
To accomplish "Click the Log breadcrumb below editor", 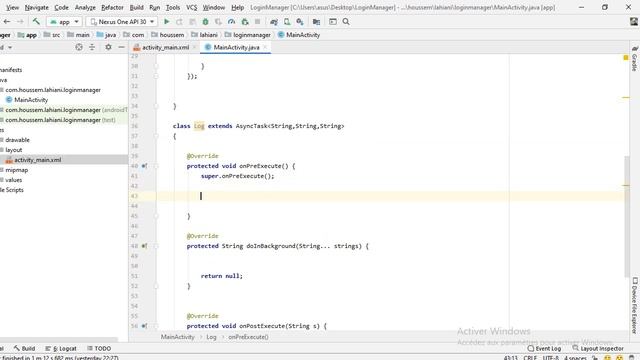I will [x=211, y=337].
